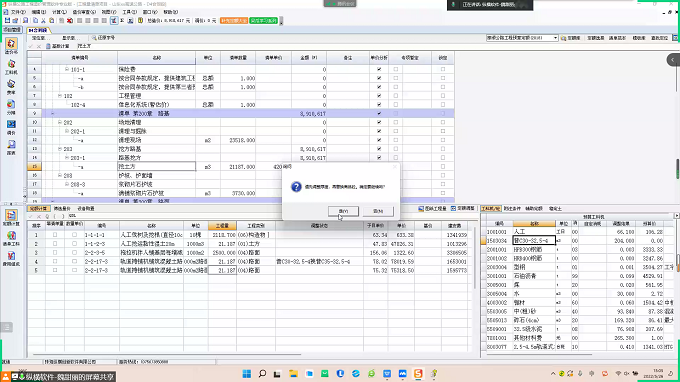
Task: Click the 清单范本 toolbar button
Action: (x=617, y=38)
